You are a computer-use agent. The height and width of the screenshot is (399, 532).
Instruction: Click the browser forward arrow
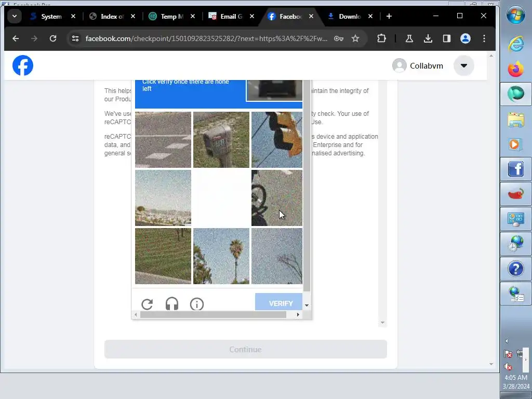[34, 38]
